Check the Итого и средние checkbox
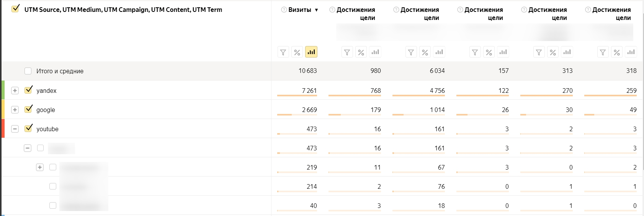 [x=28, y=71]
